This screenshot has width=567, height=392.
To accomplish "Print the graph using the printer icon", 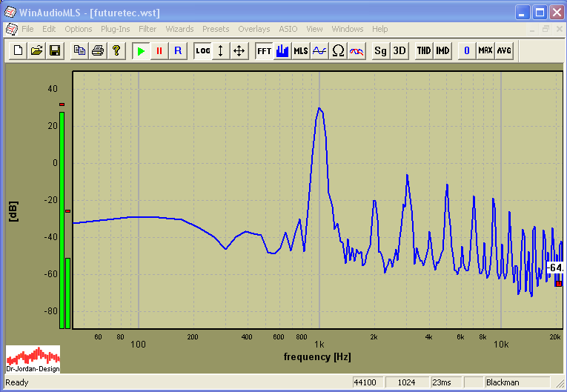I will pyautogui.click(x=98, y=50).
